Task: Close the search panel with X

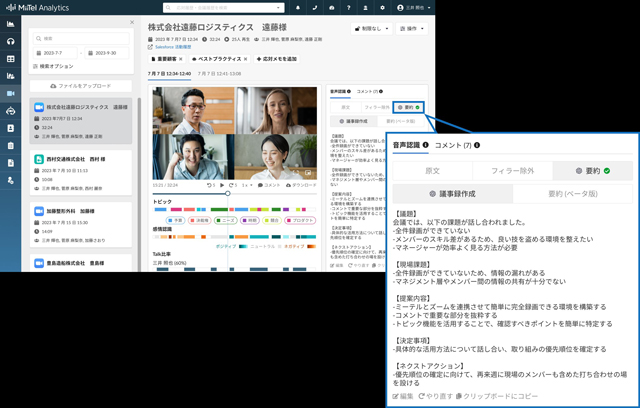Action: pos(132,22)
